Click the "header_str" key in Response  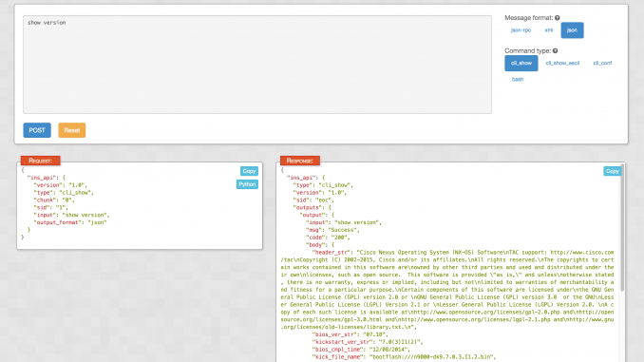coord(331,253)
